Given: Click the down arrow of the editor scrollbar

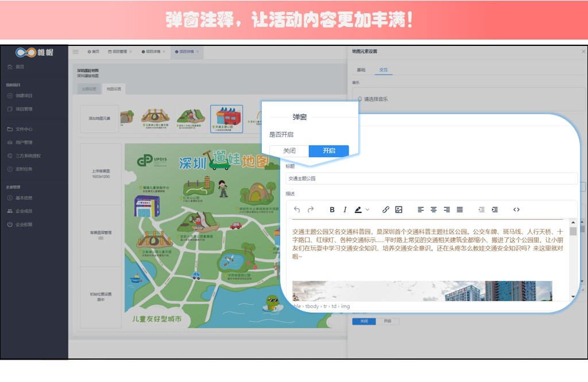Looking at the screenshot, I should [573, 297].
